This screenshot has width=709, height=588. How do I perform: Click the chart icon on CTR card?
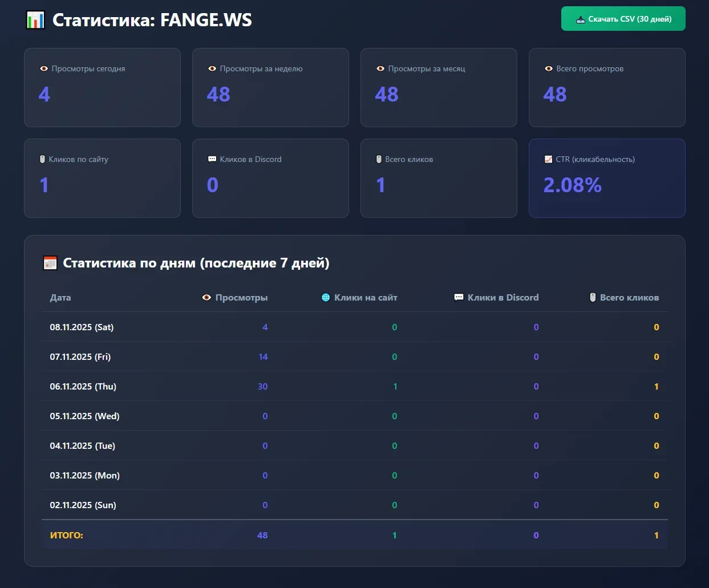[x=548, y=159]
